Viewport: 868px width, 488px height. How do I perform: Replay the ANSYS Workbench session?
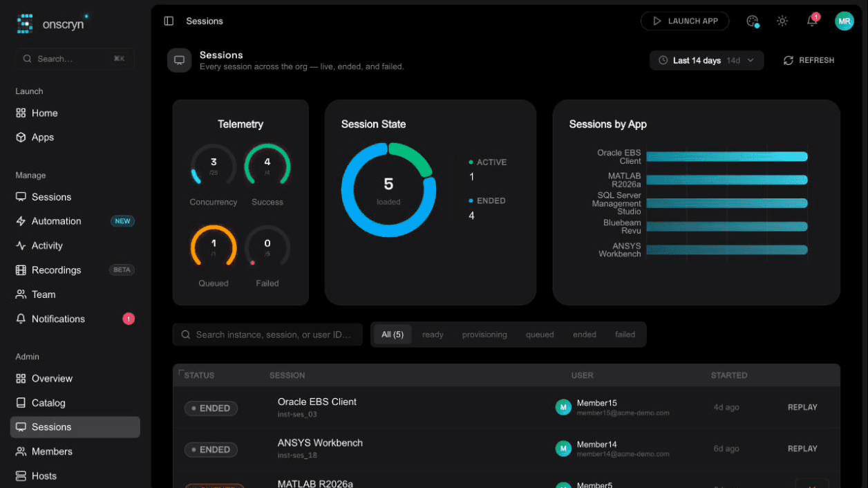[802, 449]
